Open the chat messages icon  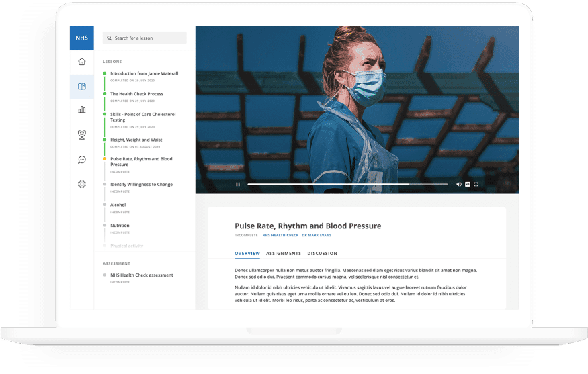pos(81,160)
